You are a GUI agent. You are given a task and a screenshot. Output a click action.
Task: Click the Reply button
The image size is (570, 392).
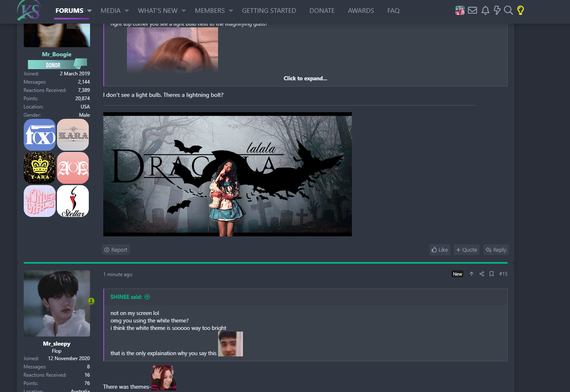496,250
